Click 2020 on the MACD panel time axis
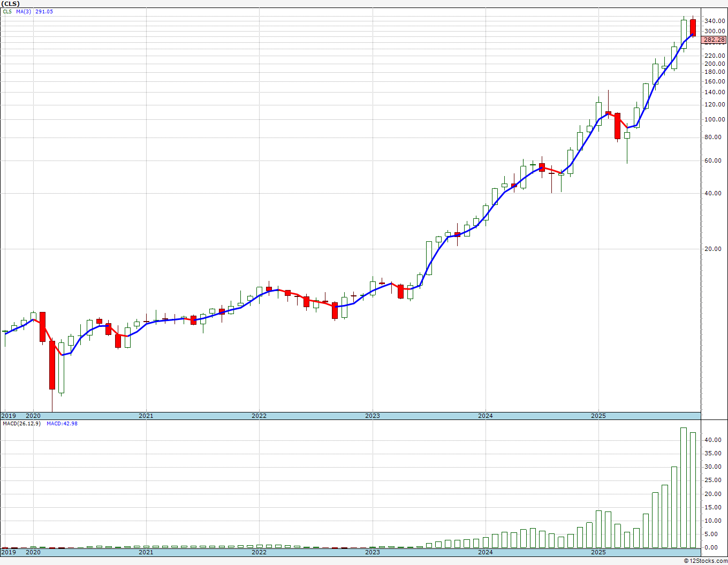Image resolution: width=728 pixels, height=565 pixels. tap(33, 552)
